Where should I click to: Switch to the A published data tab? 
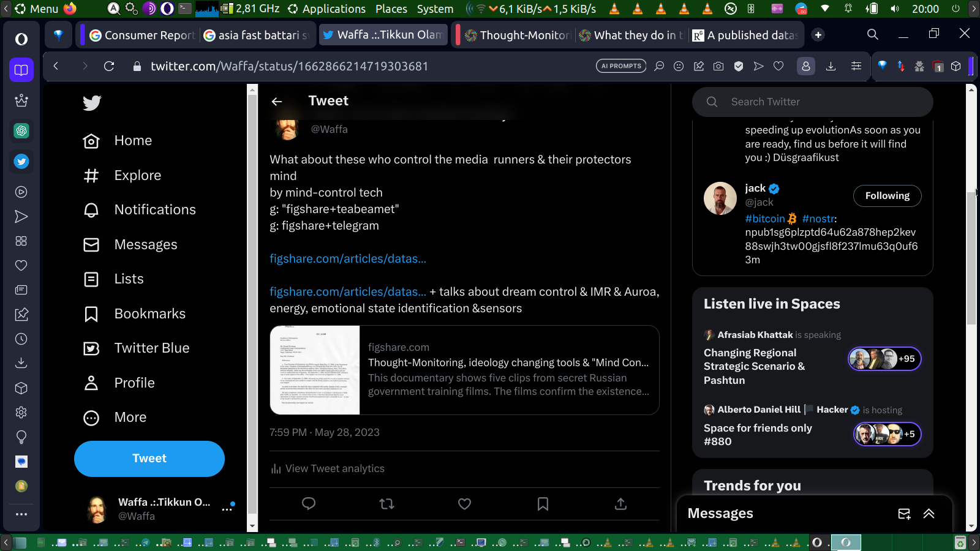[x=746, y=36]
